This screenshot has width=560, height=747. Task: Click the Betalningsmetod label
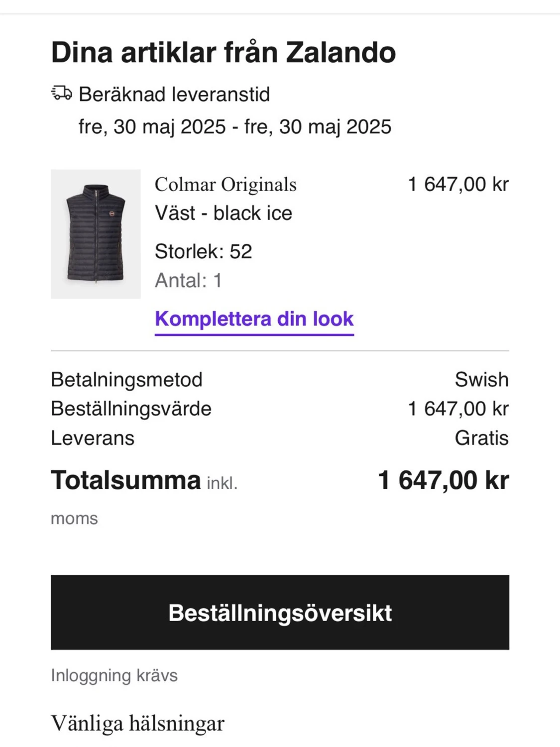(126, 380)
